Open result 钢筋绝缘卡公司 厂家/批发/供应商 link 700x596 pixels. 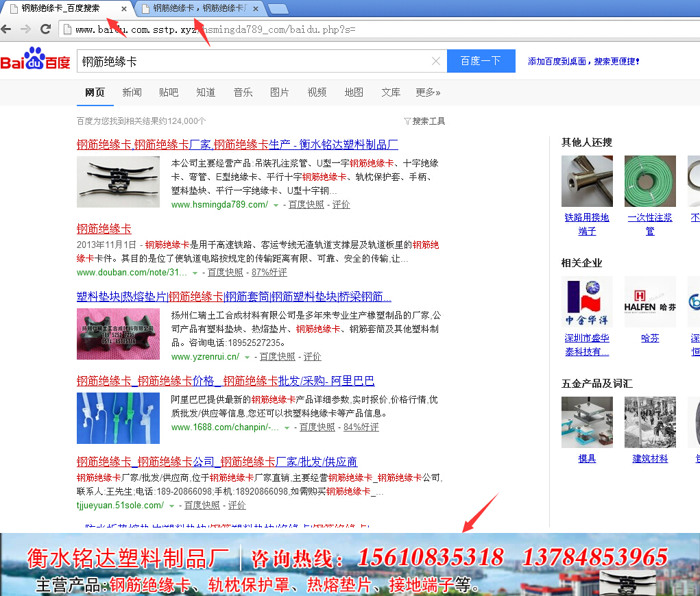point(217,462)
